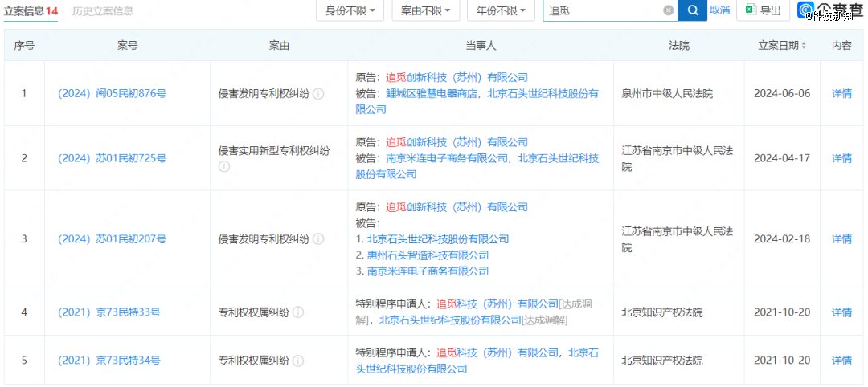Click the blue magnifier search button
868x387 pixels.
(693, 10)
